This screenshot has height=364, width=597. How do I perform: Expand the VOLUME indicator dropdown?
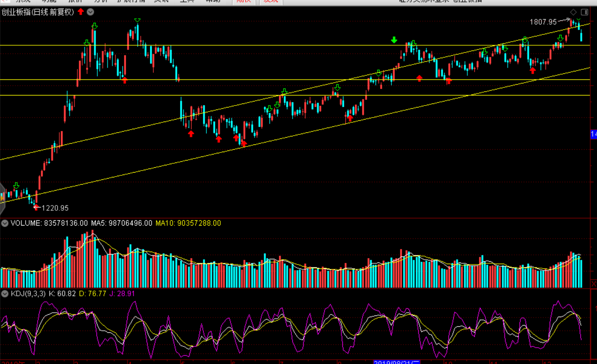click(5, 223)
